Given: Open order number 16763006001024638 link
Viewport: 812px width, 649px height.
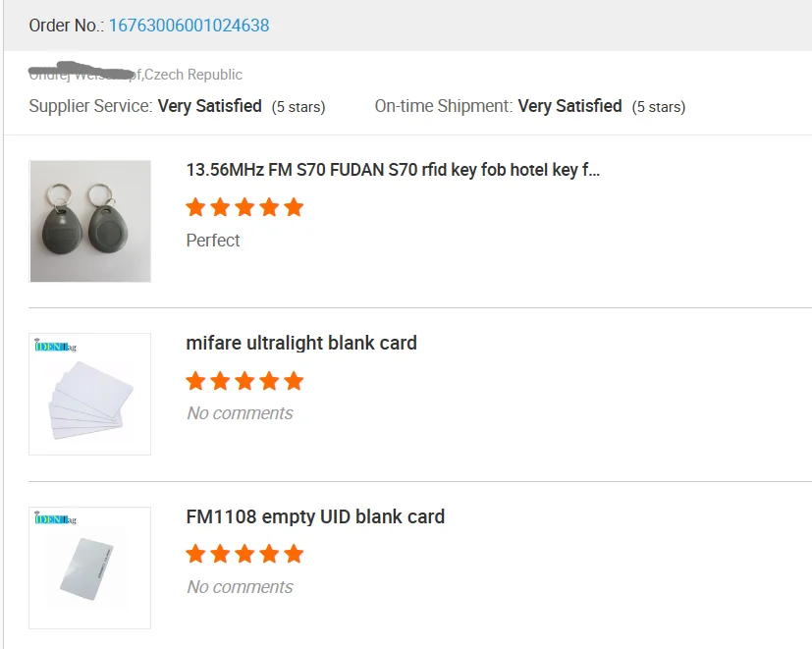Looking at the screenshot, I should (189, 26).
